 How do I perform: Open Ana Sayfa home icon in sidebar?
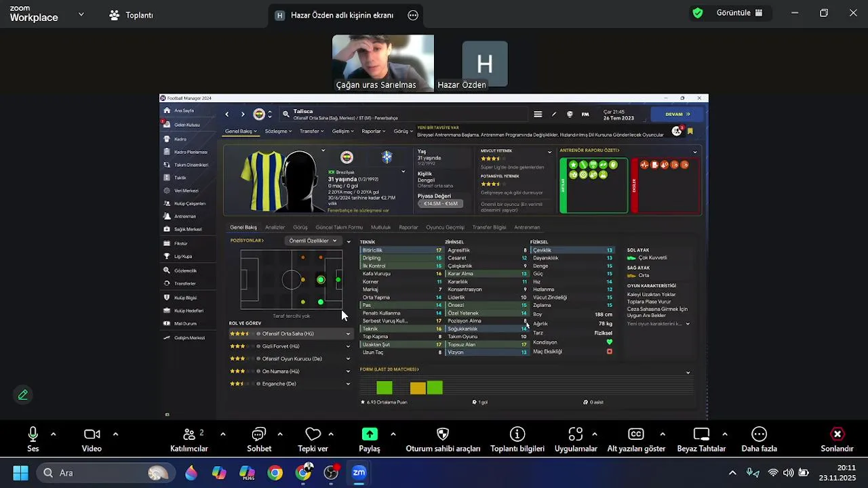tap(167, 110)
